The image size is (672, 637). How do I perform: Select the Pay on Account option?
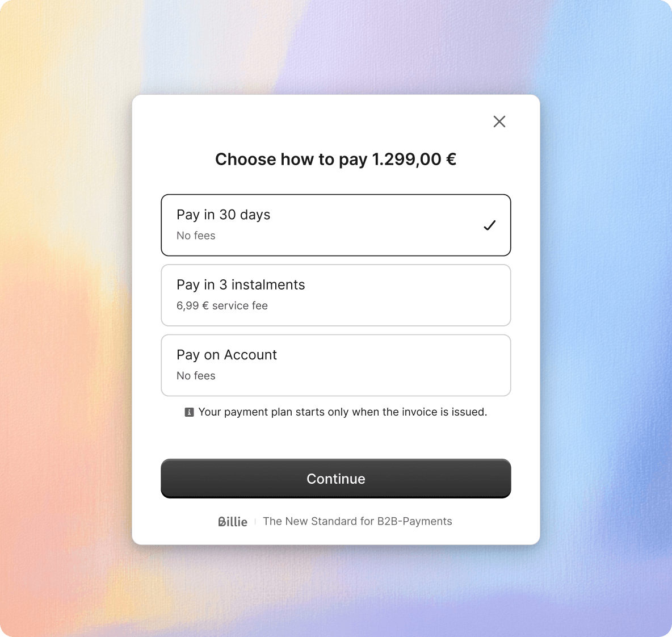coord(336,365)
